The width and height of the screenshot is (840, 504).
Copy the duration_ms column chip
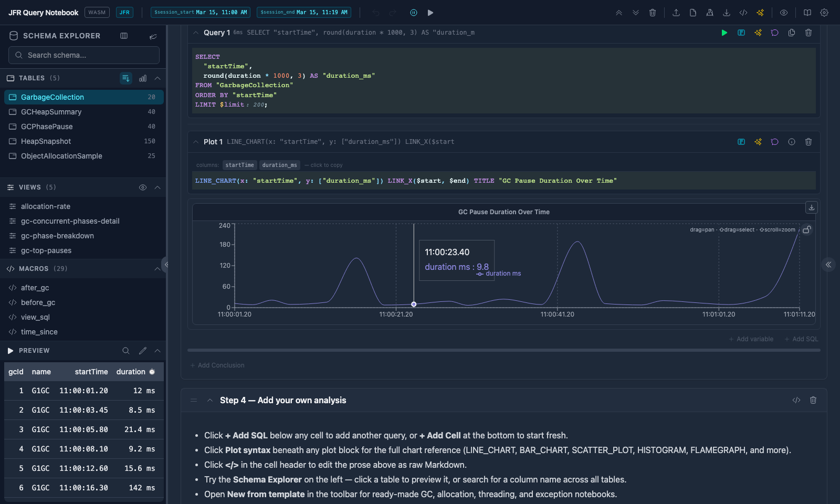tap(280, 165)
